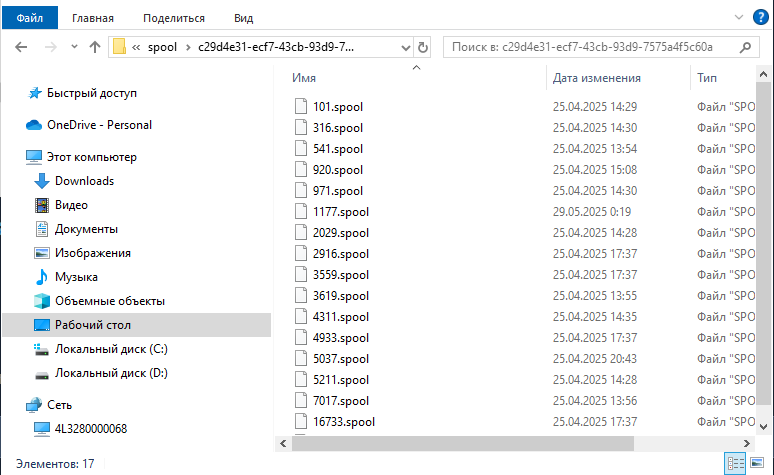Open Локальный диск (C:) drive

coord(112,349)
